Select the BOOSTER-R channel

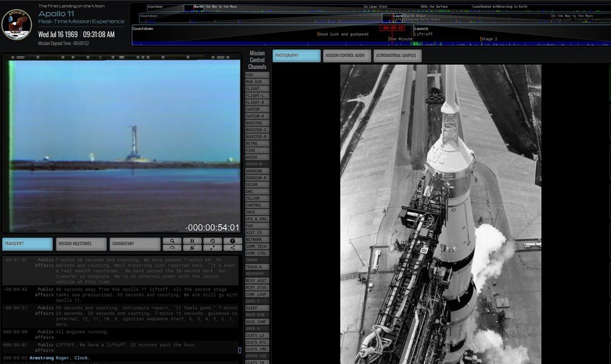[257, 136]
